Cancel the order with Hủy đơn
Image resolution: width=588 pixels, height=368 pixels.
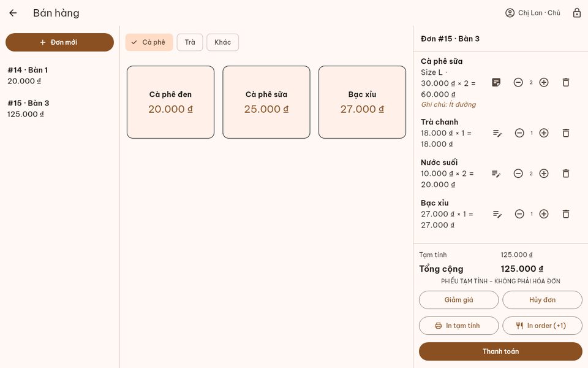[x=542, y=300]
